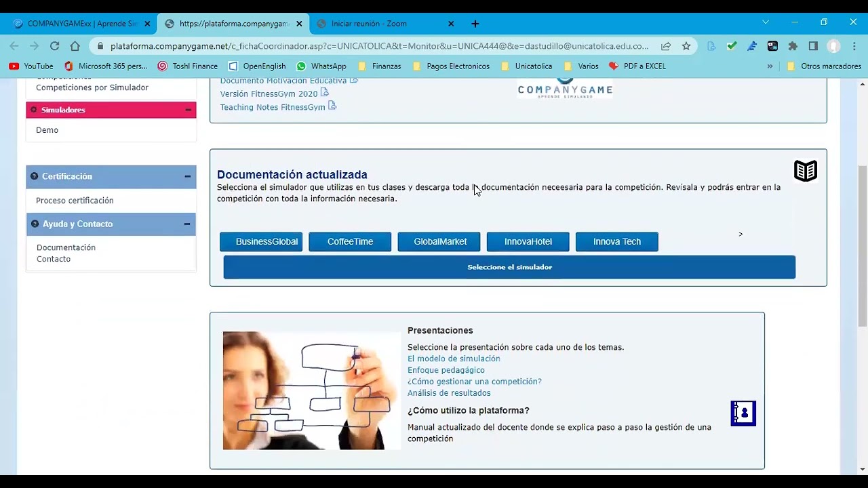Open the Unicatolica bookmark folder
868x488 pixels.
click(526, 66)
